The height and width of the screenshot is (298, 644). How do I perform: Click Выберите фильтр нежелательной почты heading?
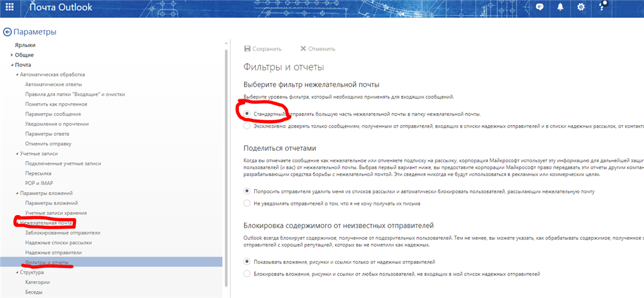[x=311, y=84]
